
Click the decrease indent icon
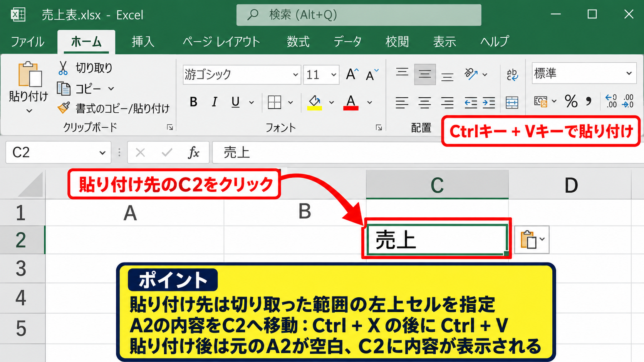coord(471,103)
